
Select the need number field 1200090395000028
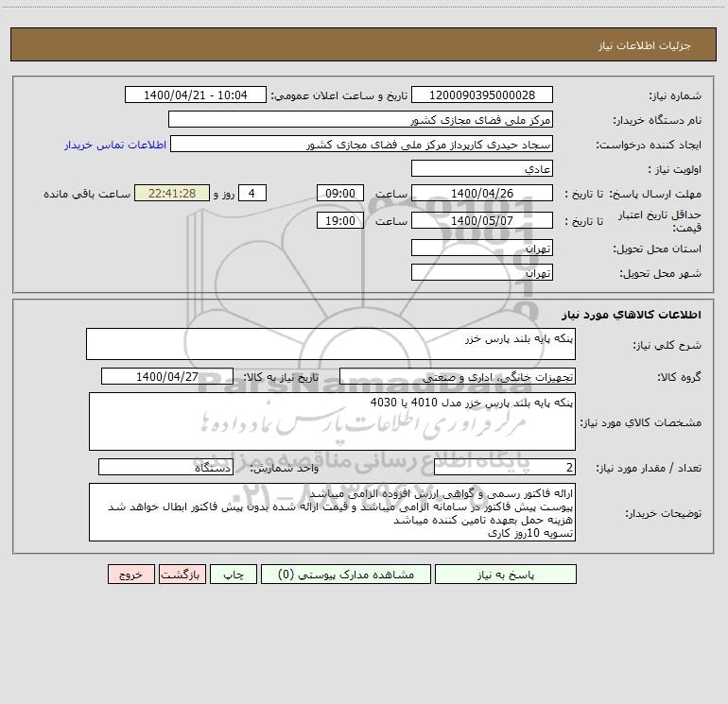coord(482,94)
